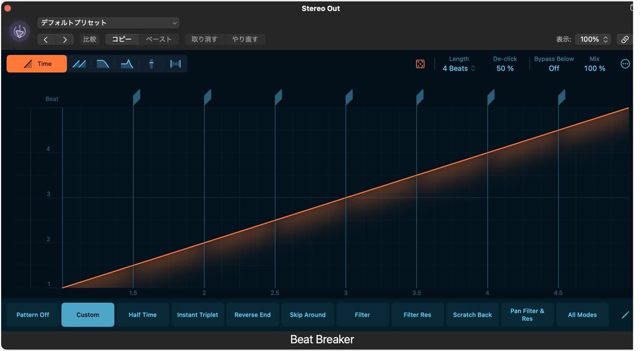Select the All Modes pattern
The image size is (644, 351).
(x=582, y=315)
